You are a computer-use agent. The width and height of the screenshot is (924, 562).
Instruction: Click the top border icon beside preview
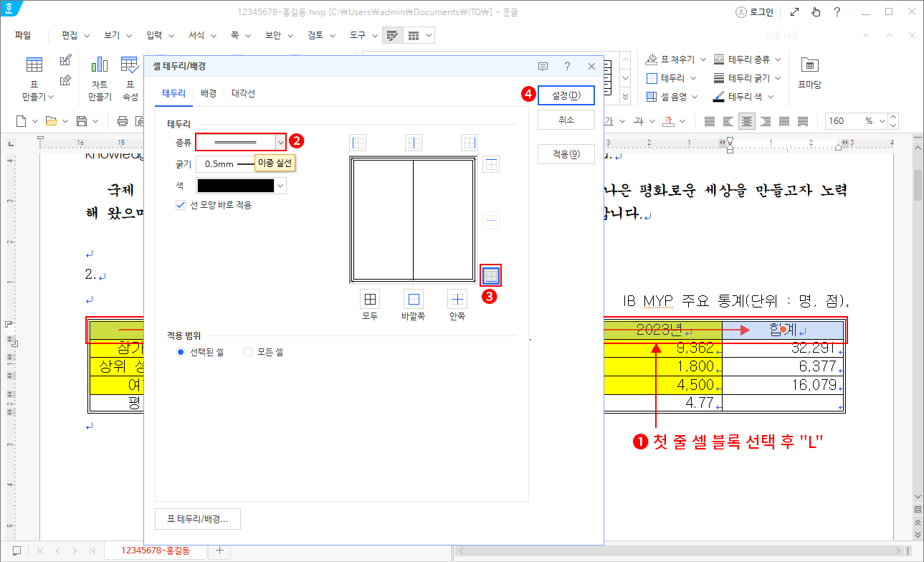[x=491, y=165]
